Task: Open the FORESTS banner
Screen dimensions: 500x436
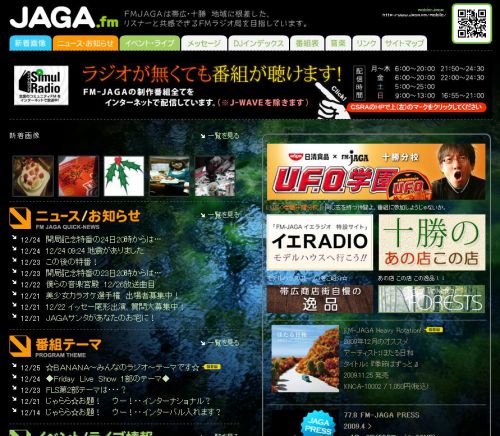Action: [x=432, y=299]
